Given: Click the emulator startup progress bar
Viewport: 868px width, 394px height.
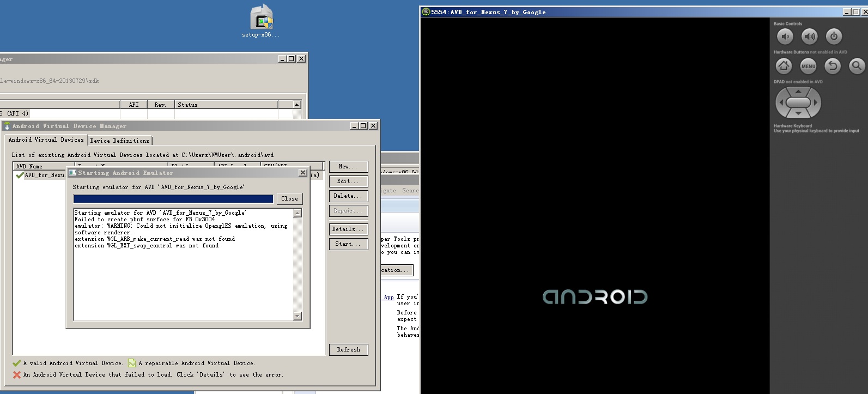Looking at the screenshot, I should tap(173, 199).
